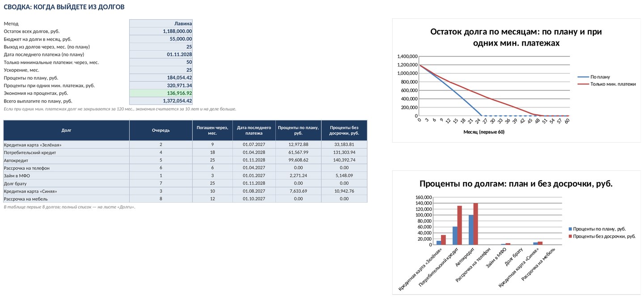Click the minimum-payments interest value 320,971.34
Screen dimensions: 644x298
[x=161, y=85]
